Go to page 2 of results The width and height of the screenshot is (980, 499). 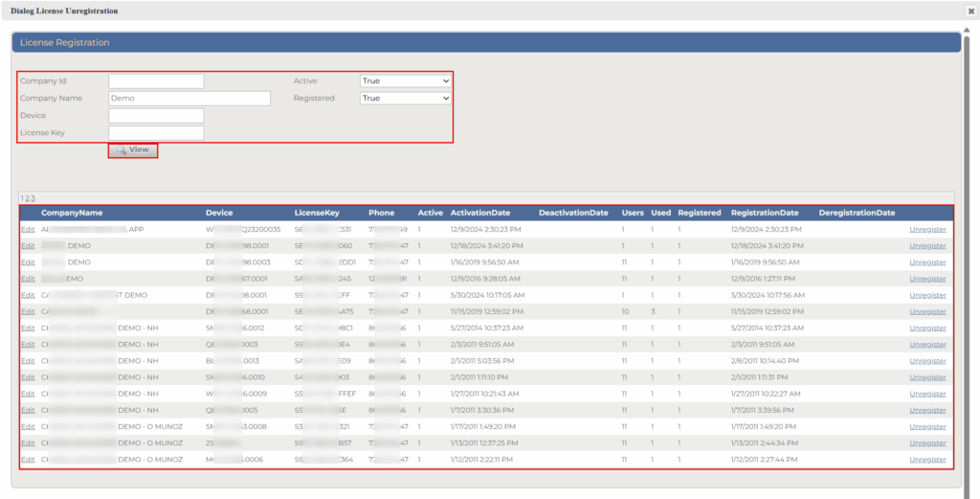pyautogui.click(x=27, y=198)
